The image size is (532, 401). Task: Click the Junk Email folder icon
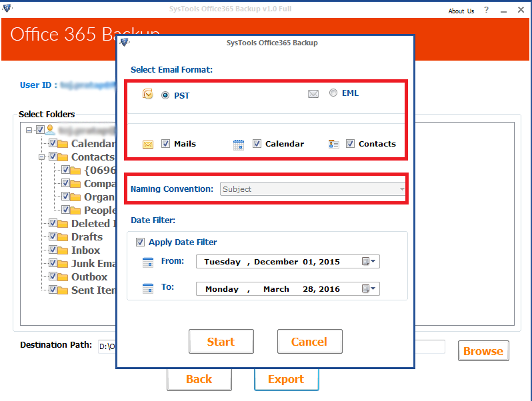[x=63, y=264]
